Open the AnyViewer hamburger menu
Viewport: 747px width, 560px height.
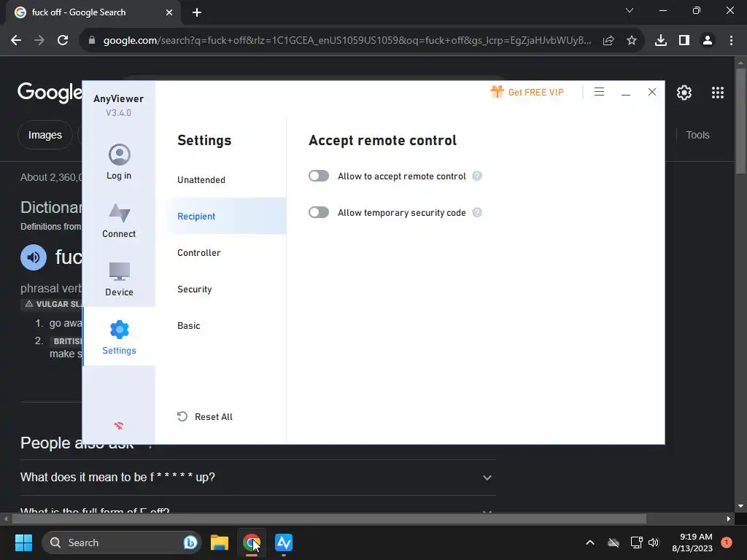599,92
